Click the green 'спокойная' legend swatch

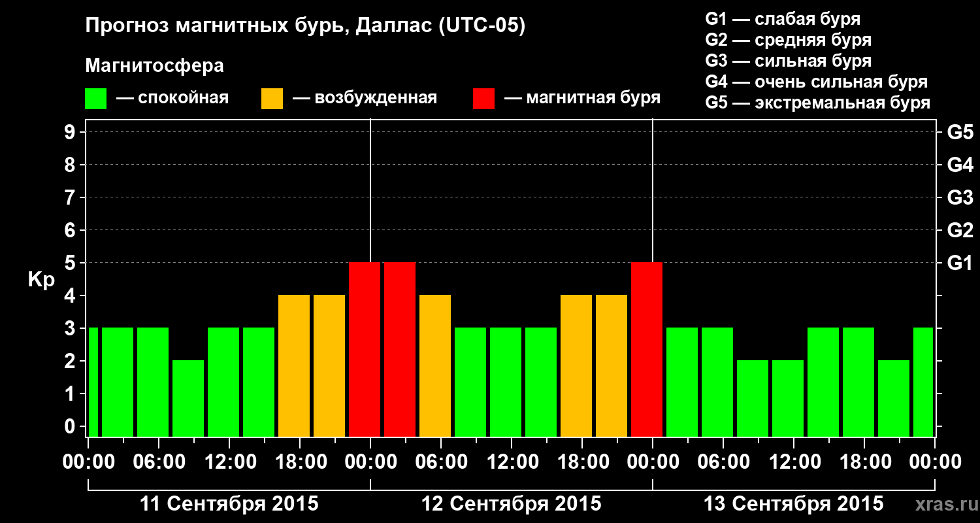click(x=96, y=99)
